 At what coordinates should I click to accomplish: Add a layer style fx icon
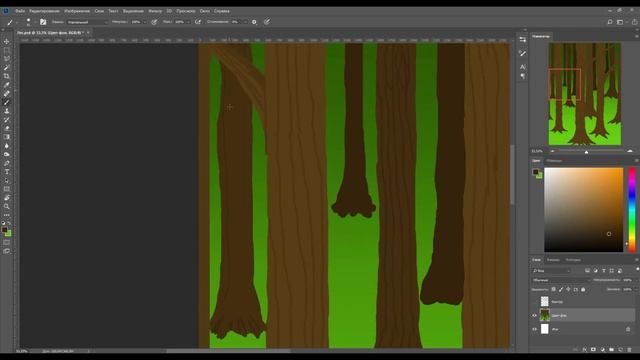(x=584, y=349)
